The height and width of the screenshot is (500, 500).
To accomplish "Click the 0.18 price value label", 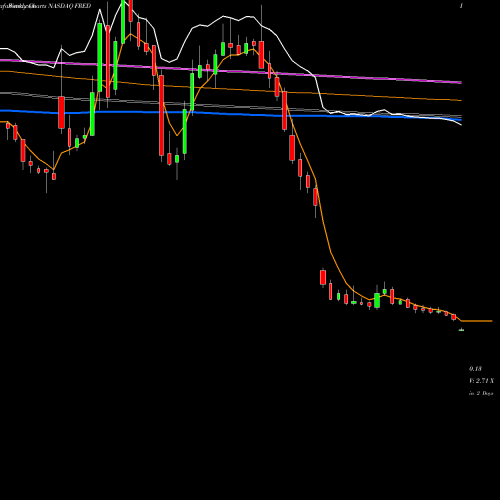I will [475, 369].
